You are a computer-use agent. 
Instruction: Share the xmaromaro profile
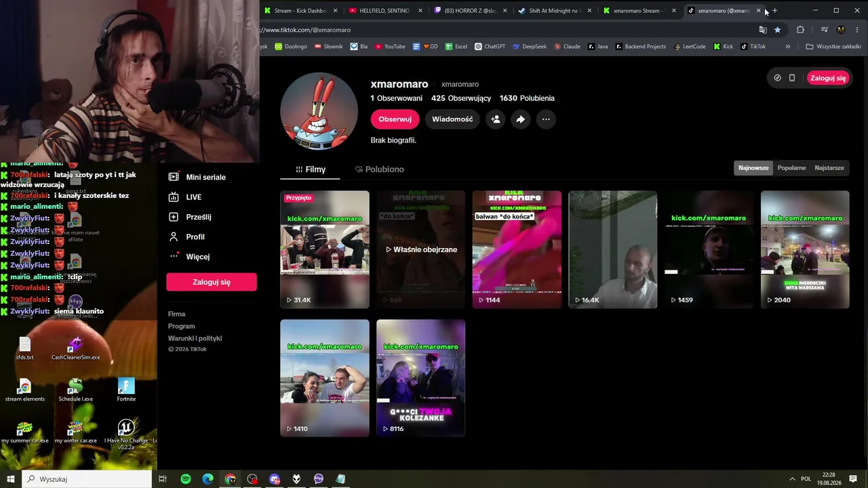coord(520,119)
